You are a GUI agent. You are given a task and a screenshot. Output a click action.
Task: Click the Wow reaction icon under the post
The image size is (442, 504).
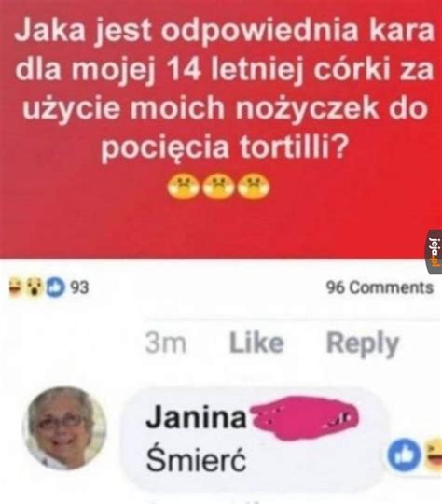pyautogui.click(x=35, y=287)
